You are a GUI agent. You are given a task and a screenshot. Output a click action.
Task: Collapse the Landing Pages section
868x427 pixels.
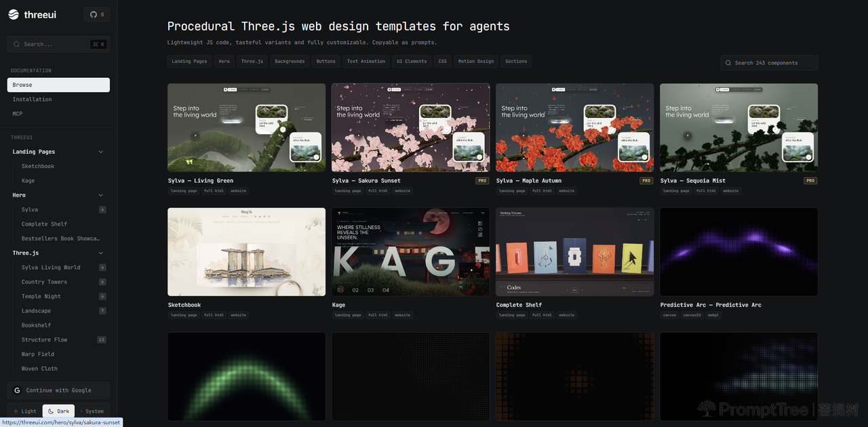point(58,152)
